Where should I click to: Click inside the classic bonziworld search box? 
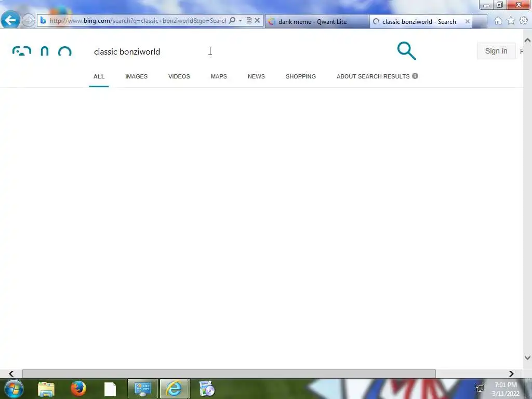coord(237,51)
